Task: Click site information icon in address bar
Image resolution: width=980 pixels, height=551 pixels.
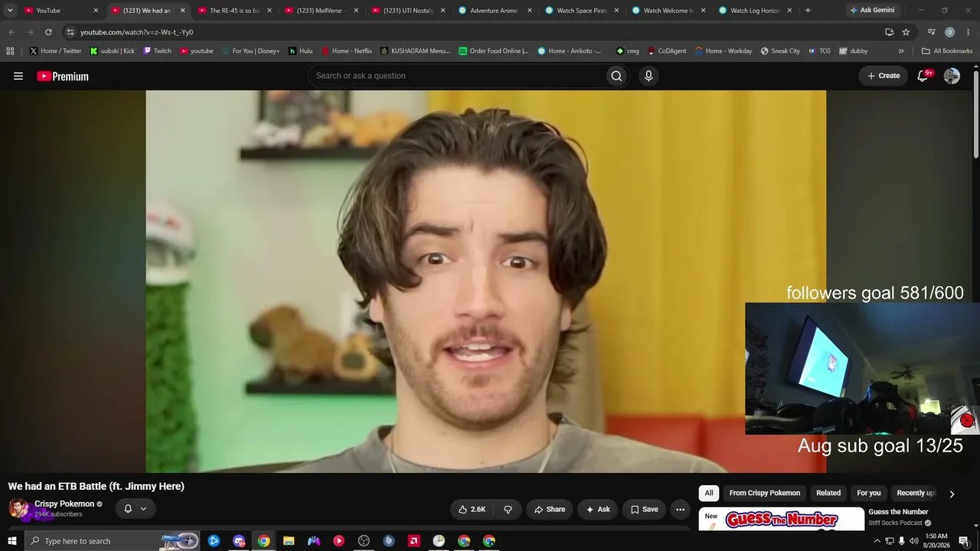Action: pyautogui.click(x=70, y=32)
